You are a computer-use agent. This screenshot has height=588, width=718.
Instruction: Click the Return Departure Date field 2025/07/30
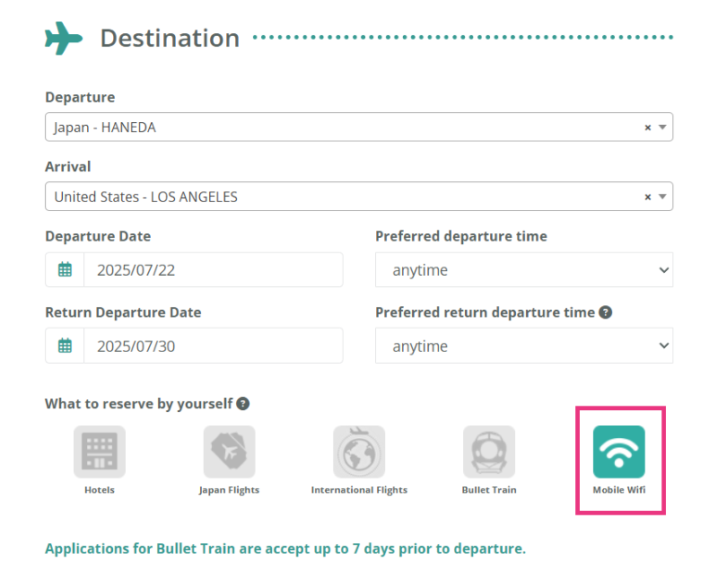(214, 346)
